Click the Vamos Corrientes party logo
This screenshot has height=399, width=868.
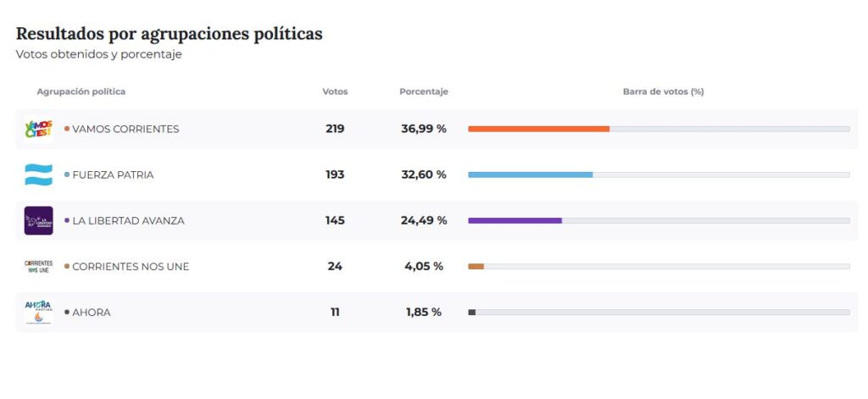point(39,129)
